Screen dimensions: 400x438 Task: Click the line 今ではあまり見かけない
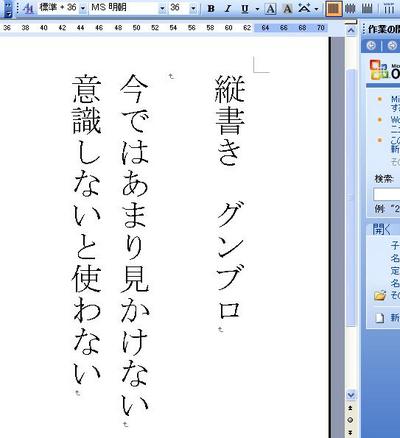pyautogui.click(x=135, y=245)
